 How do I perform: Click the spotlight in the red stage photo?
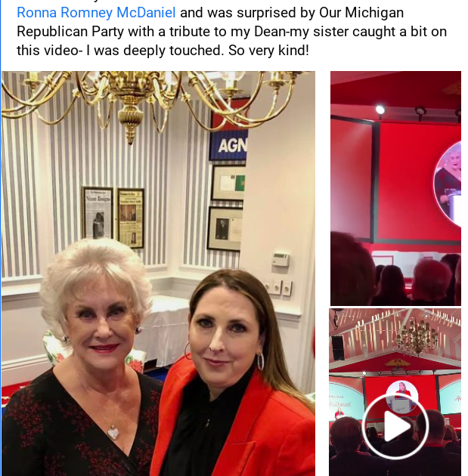coord(380,110)
